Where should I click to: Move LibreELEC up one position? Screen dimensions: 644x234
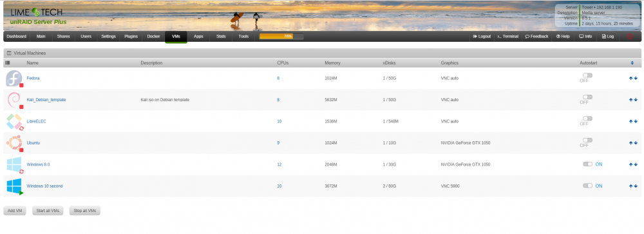(631, 121)
